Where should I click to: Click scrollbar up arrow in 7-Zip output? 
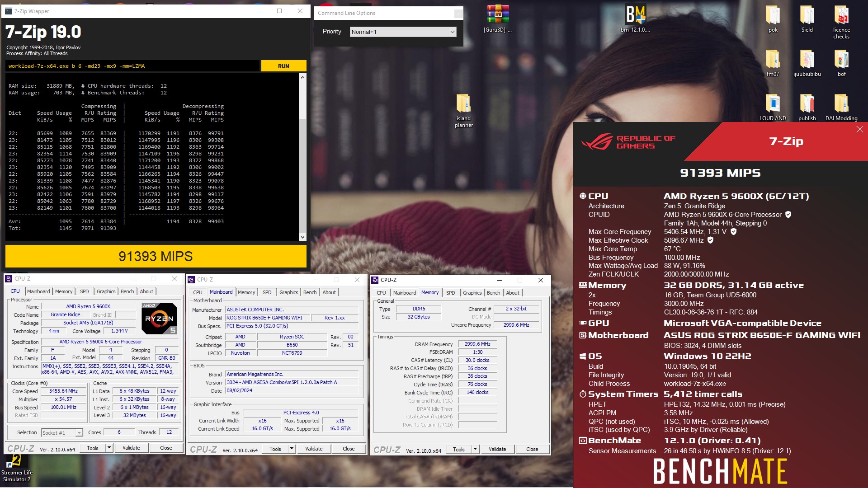[302, 77]
